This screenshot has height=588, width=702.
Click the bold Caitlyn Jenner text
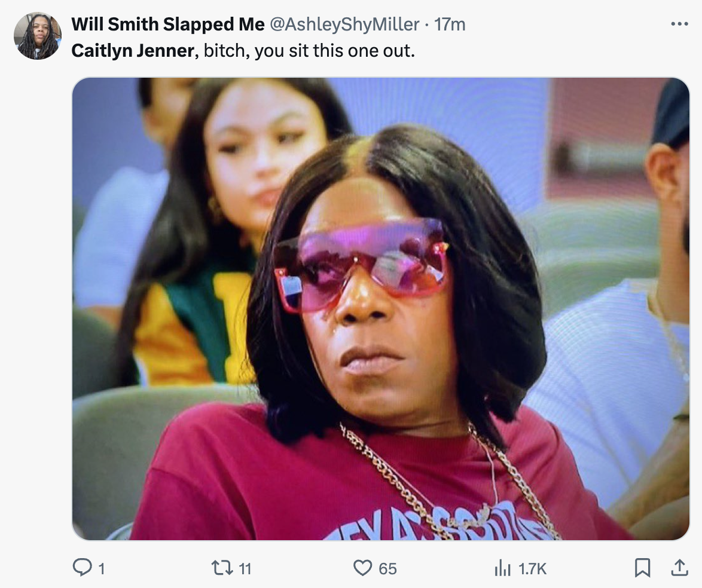133,51
